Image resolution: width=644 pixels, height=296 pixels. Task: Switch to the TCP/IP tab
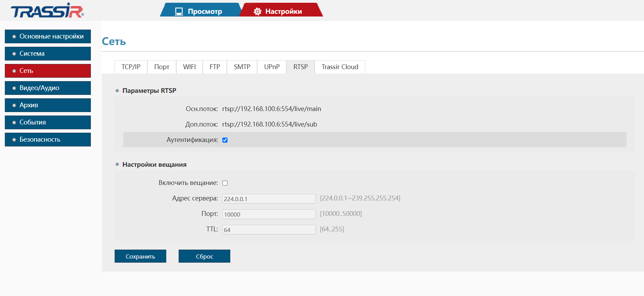pos(131,67)
